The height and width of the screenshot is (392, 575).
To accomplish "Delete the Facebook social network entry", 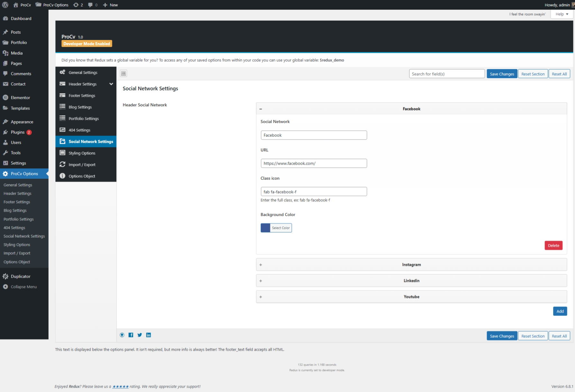I will pos(553,245).
